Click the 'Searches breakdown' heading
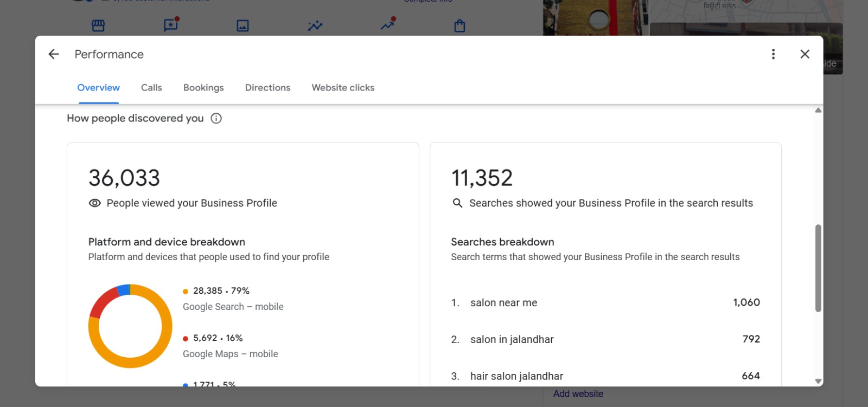Viewport: 868px width, 407px height. (x=502, y=242)
